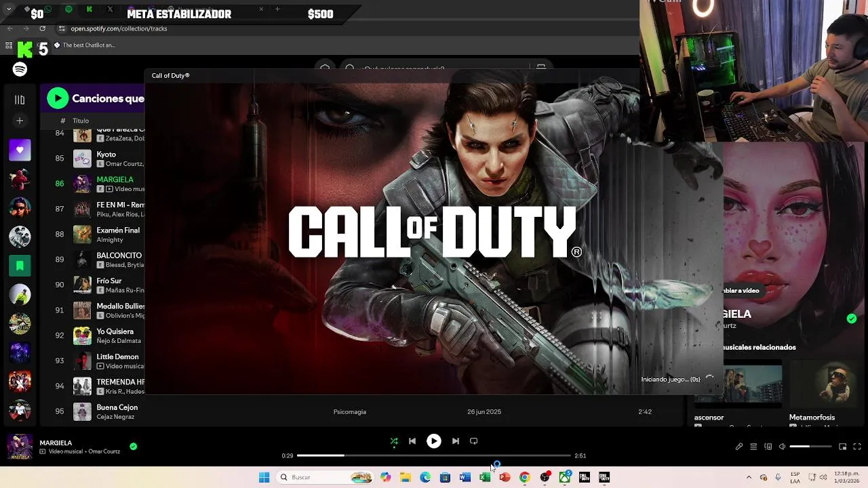This screenshot has height=488, width=868.
Task: Skip to previous track
Action: pyautogui.click(x=412, y=441)
